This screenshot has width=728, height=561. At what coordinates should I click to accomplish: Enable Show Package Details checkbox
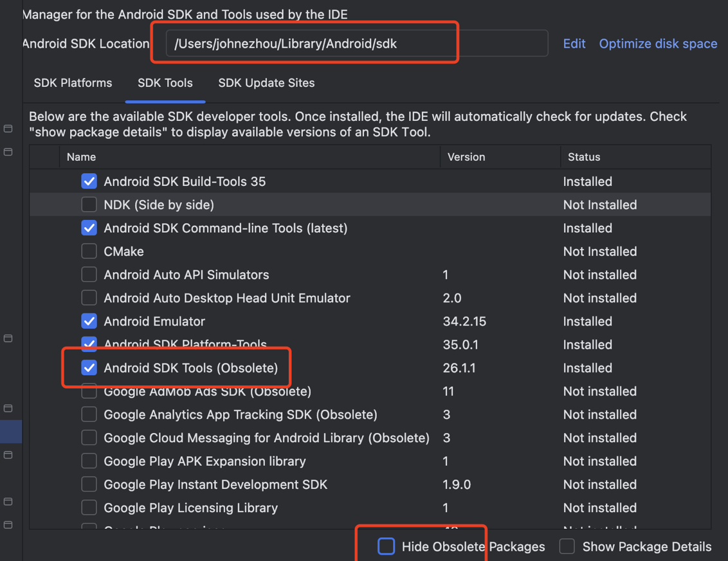567,547
